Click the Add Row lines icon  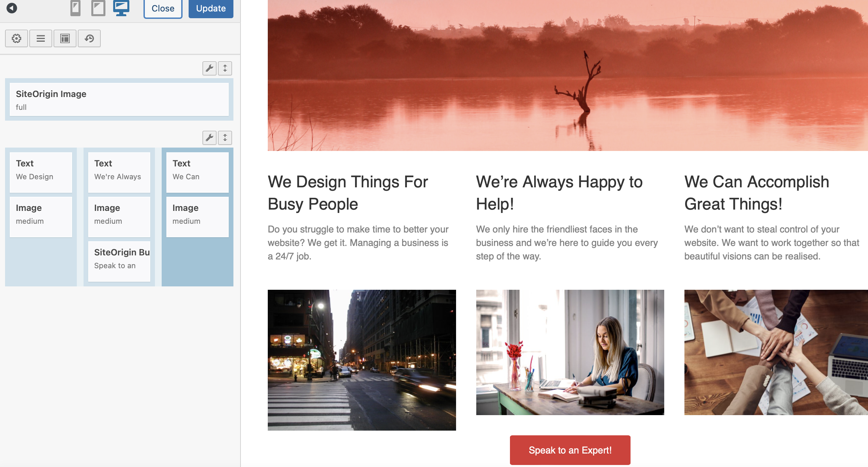click(41, 38)
